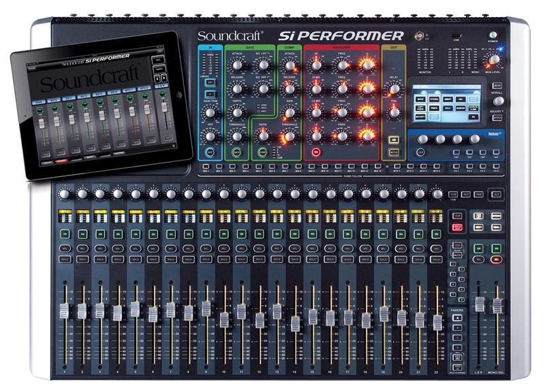Tap the right arrow on the iPad app

pyautogui.click(x=163, y=78)
